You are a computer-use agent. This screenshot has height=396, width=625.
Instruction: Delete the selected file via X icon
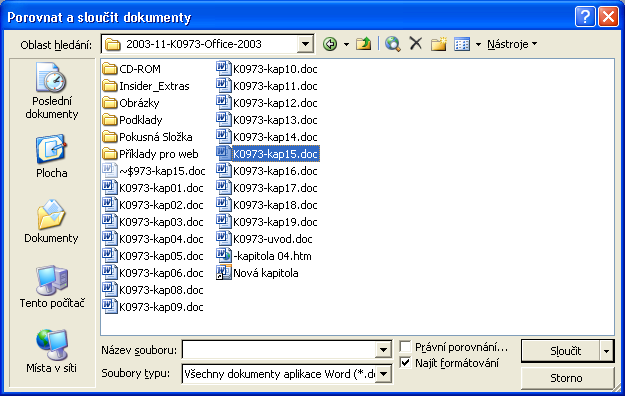point(415,43)
